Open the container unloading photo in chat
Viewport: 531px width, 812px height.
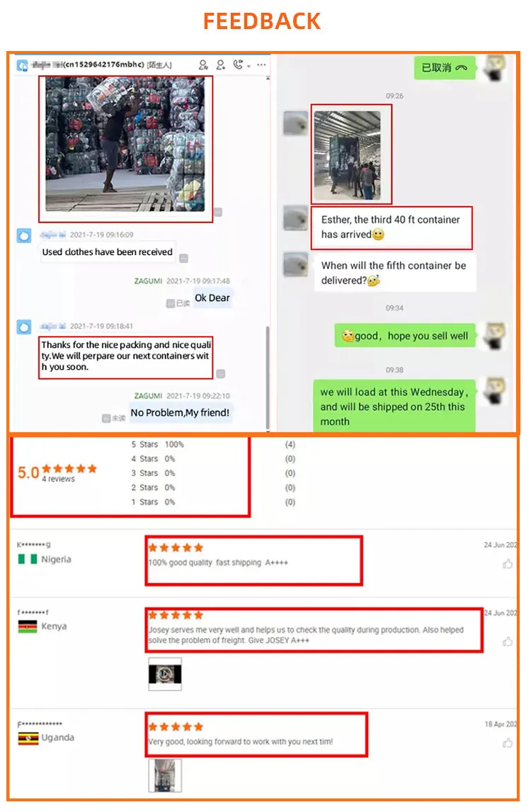tap(347, 155)
